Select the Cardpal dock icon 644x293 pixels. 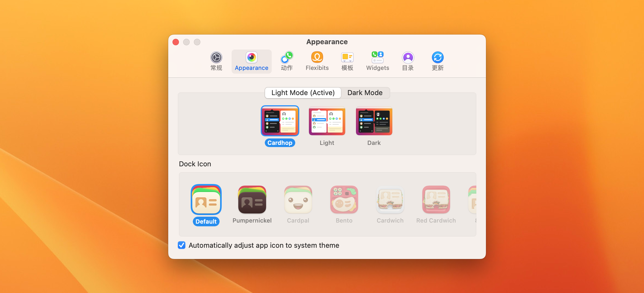pyautogui.click(x=298, y=200)
